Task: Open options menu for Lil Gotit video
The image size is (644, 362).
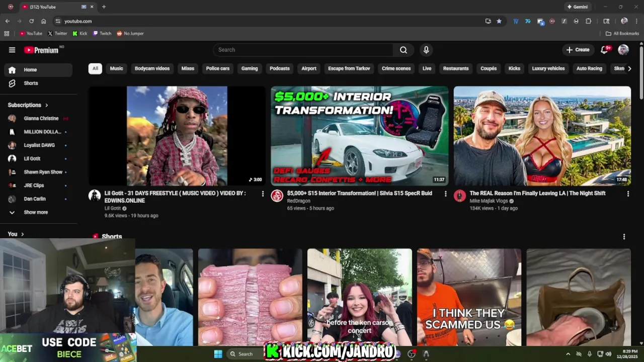Action: coord(262,194)
